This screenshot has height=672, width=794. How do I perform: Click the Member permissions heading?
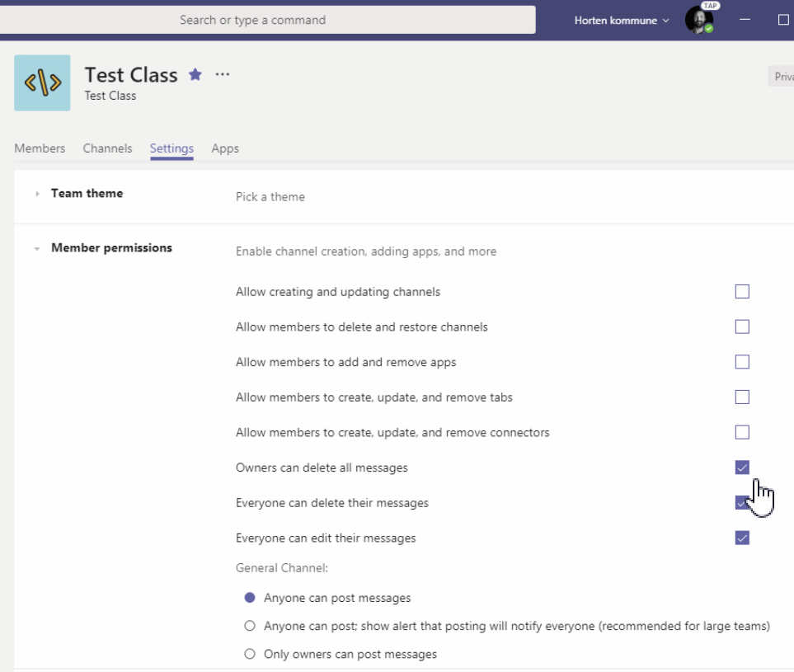point(111,247)
